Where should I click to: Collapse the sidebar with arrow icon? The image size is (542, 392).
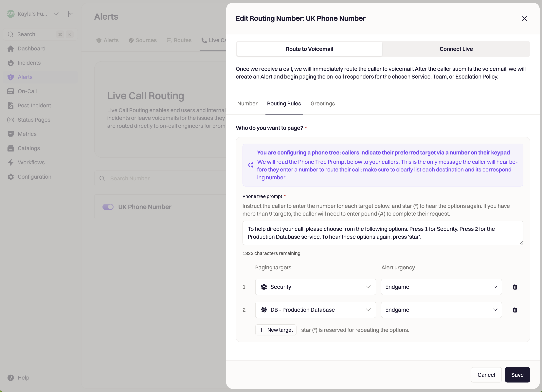[70, 14]
